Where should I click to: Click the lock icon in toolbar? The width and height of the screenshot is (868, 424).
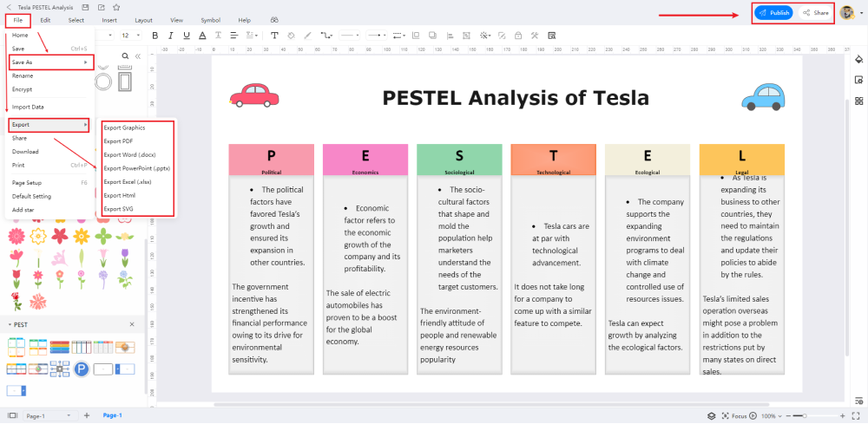tap(517, 36)
